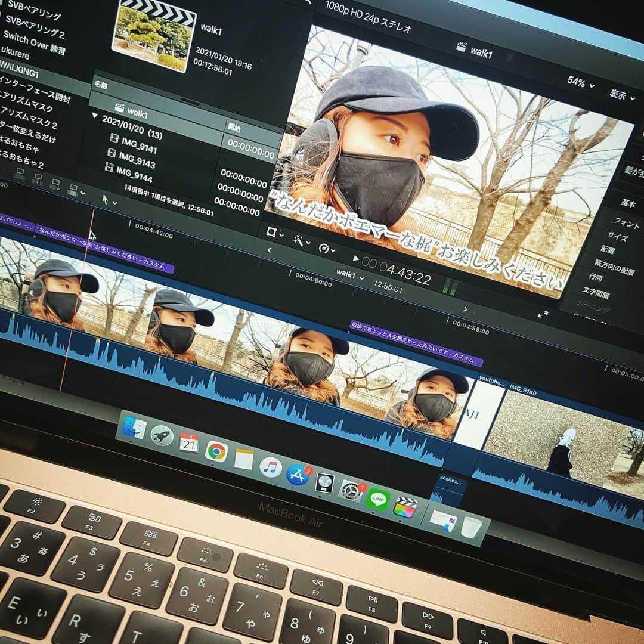
Task: Click the magic wand enhancements icon
Action: tap(298, 240)
